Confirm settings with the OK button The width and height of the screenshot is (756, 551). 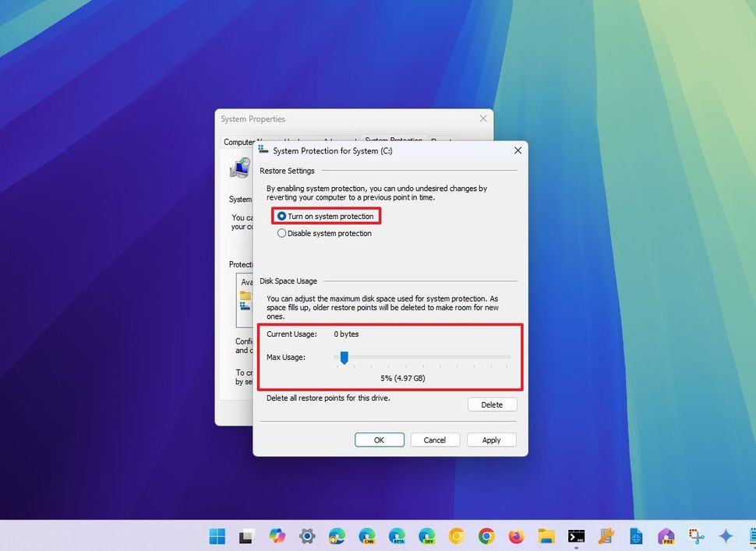point(379,440)
